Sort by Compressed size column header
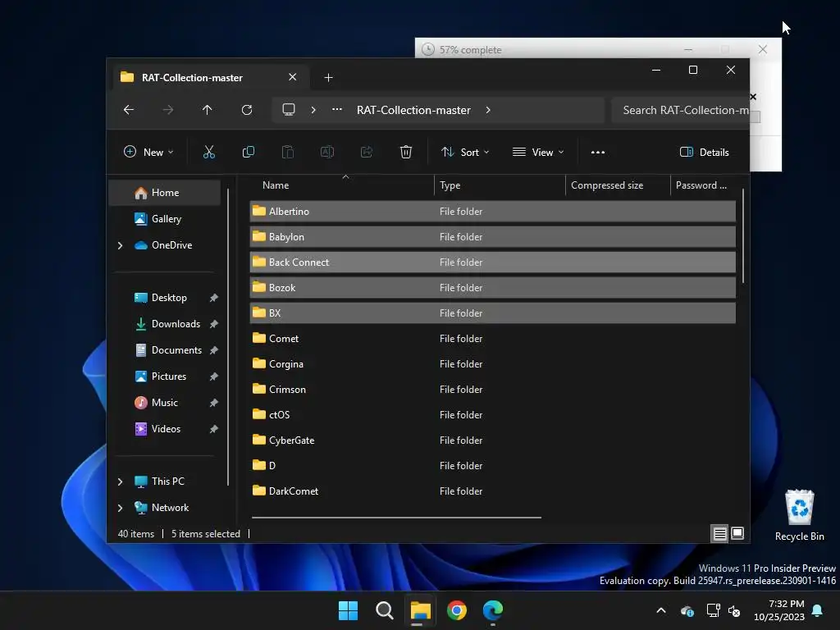840x630 pixels. (618, 185)
